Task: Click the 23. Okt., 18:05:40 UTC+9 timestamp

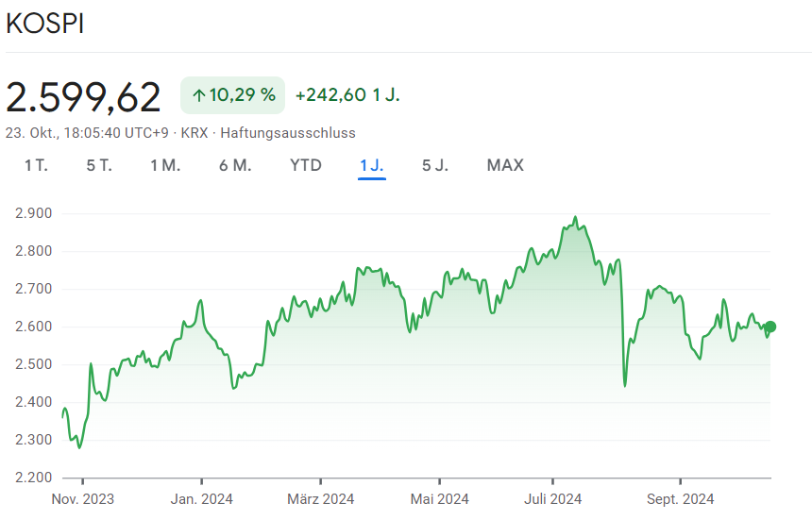Action: pos(87,133)
